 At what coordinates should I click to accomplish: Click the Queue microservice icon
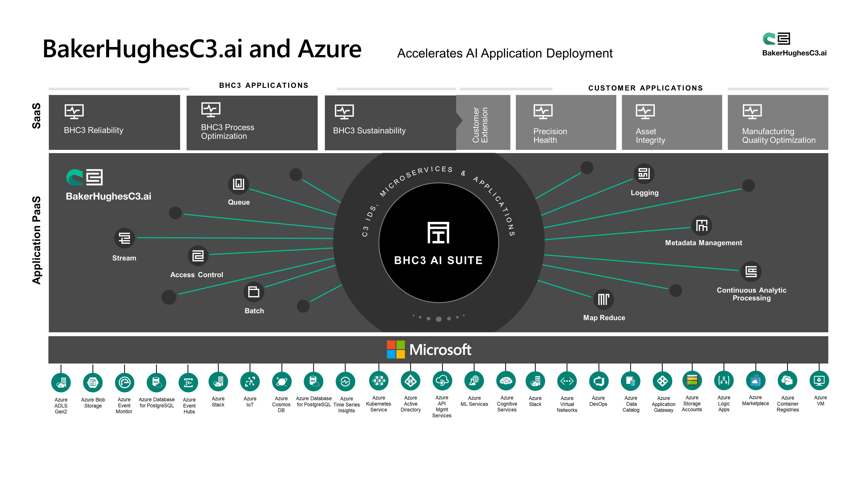tap(238, 184)
